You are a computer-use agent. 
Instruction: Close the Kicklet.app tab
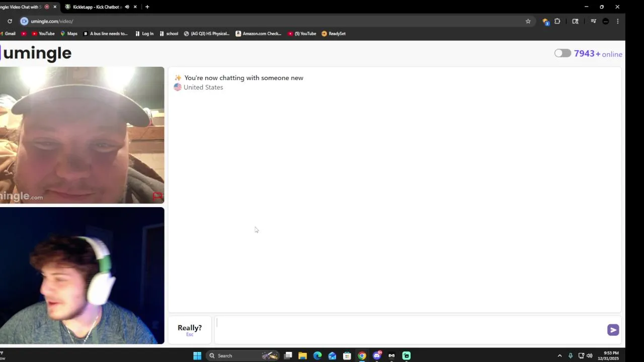tap(135, 7)
